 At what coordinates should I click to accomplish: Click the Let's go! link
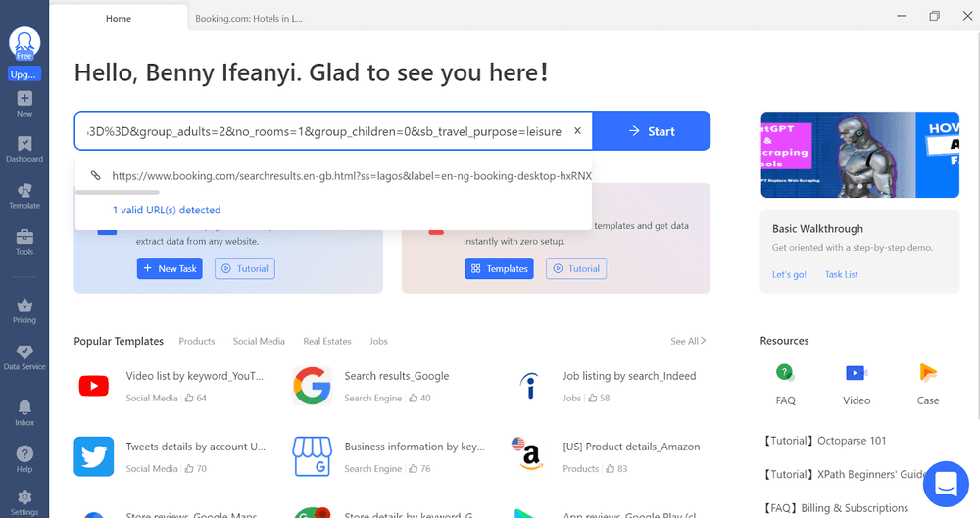point(789,274)
